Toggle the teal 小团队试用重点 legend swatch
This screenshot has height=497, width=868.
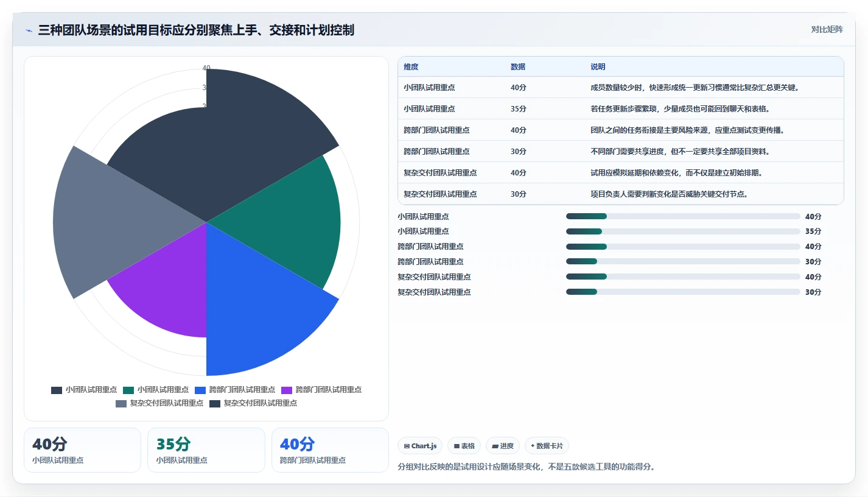click(128, 390)
